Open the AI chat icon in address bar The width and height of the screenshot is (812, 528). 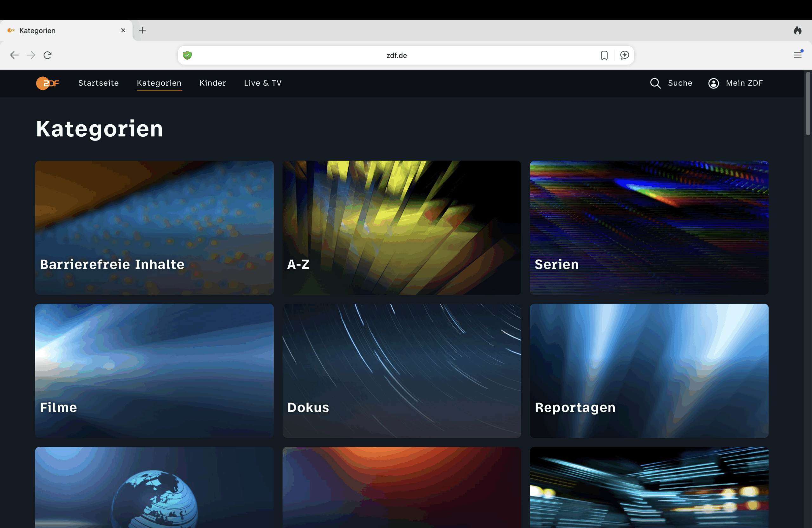click(x=624, y=55)
